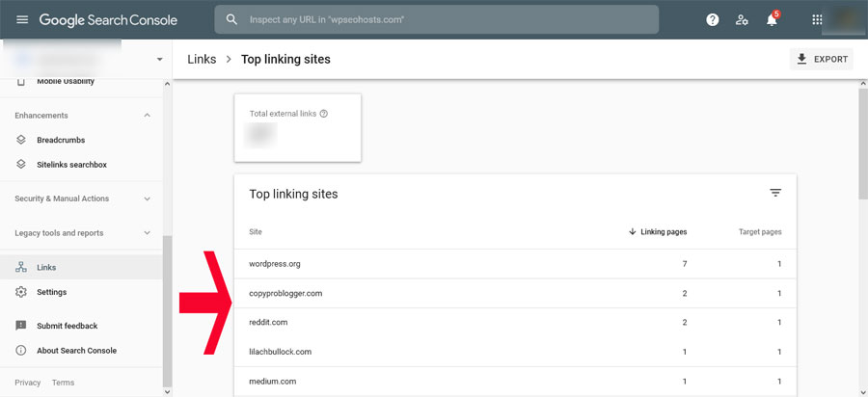Image resolution: width=868 pixels, height=397 pixels.
Task: Click the sidebar scrollbar thumb
Action: click(167, 311)
